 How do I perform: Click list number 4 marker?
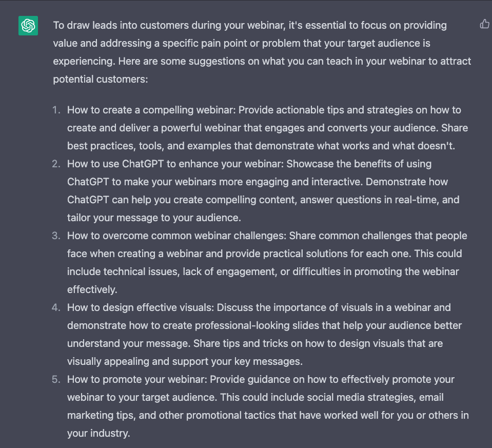(x=56, y=307)
